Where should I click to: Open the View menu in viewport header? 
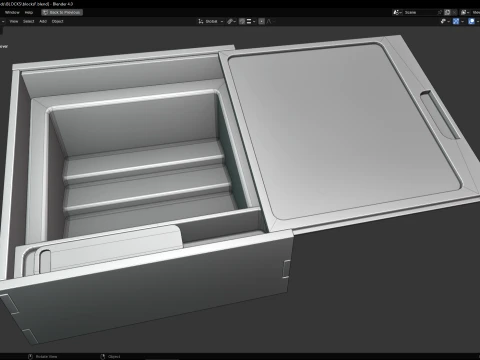(14, 21)
